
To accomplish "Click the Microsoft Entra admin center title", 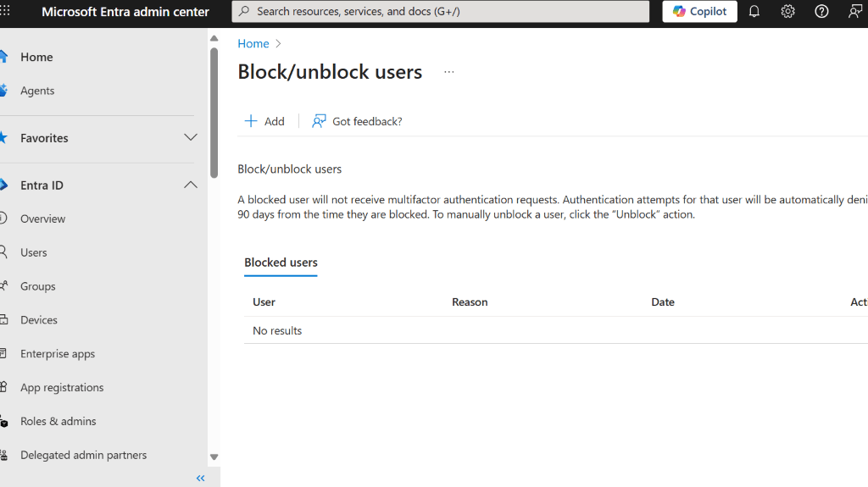I will (x=125, y=12).
